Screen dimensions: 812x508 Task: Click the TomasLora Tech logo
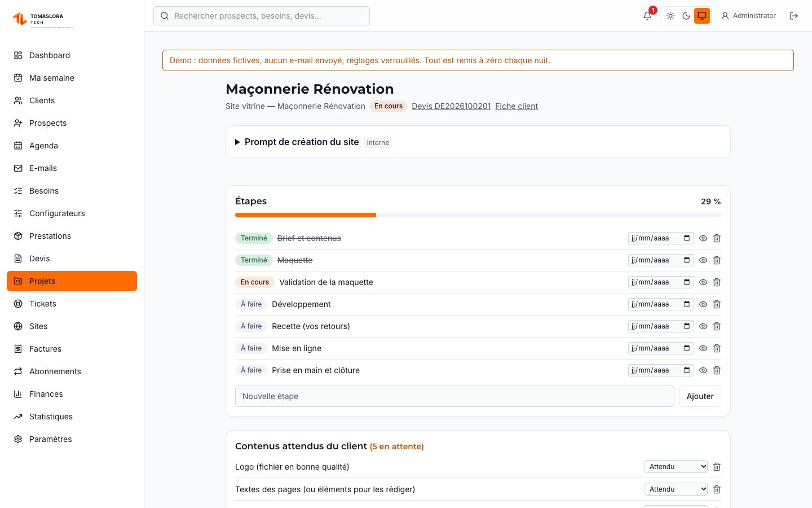tap(43, 20)
